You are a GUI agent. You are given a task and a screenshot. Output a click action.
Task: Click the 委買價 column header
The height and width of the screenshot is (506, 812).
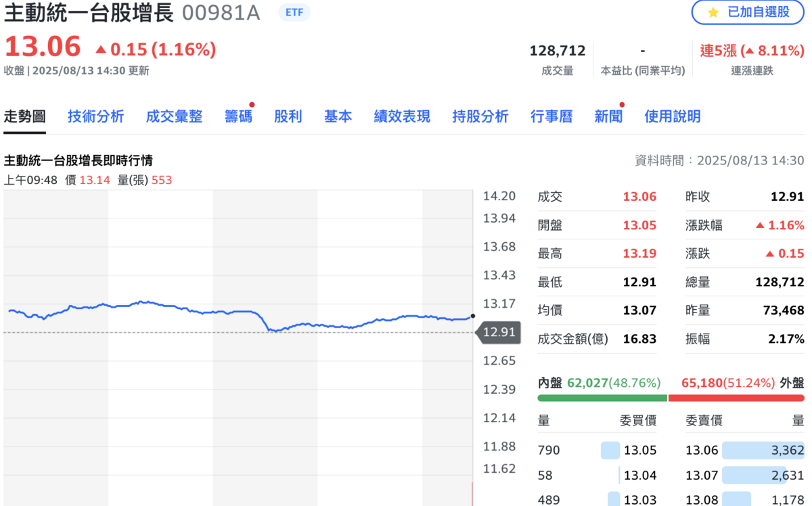click(638, 421)
